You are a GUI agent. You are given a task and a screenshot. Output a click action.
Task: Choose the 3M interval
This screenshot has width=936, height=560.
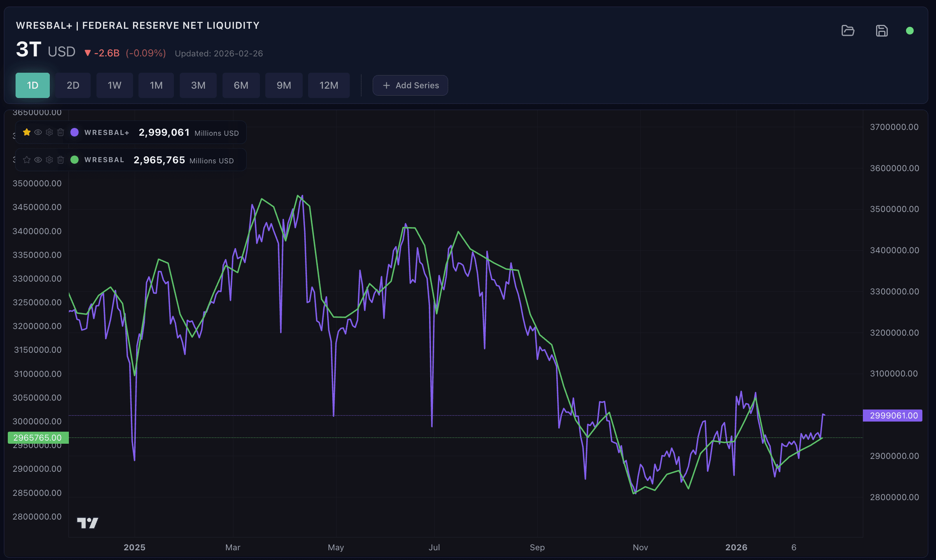point(198,85)
